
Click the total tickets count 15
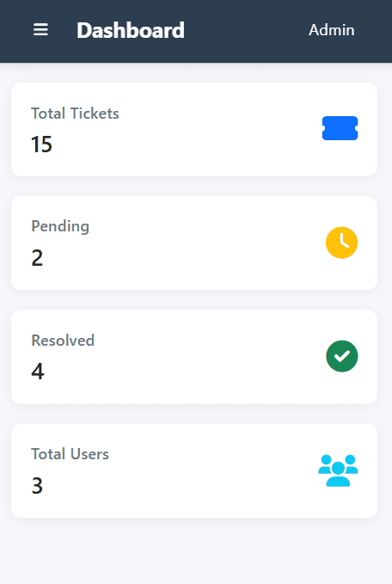tap(41, 144)
